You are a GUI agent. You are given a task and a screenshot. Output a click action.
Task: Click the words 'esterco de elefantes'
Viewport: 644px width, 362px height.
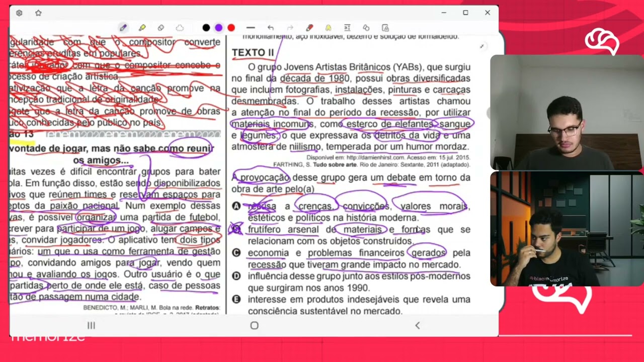[390, 124]
